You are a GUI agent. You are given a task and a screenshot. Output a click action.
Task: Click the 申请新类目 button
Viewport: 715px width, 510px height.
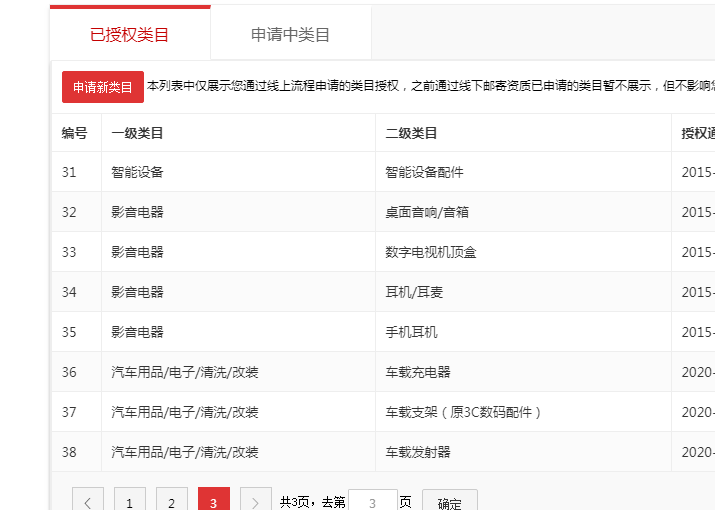point(103,87)
